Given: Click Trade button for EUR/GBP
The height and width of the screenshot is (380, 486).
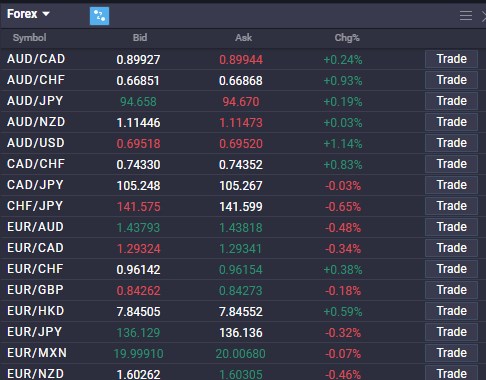Looking at the screenshot, I should [x=451, y=290].
